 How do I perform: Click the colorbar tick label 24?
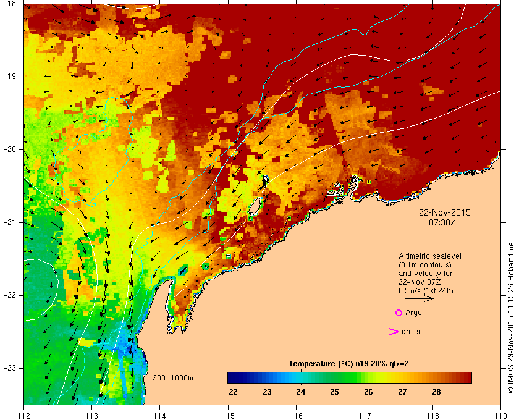(x=300, y=392)
